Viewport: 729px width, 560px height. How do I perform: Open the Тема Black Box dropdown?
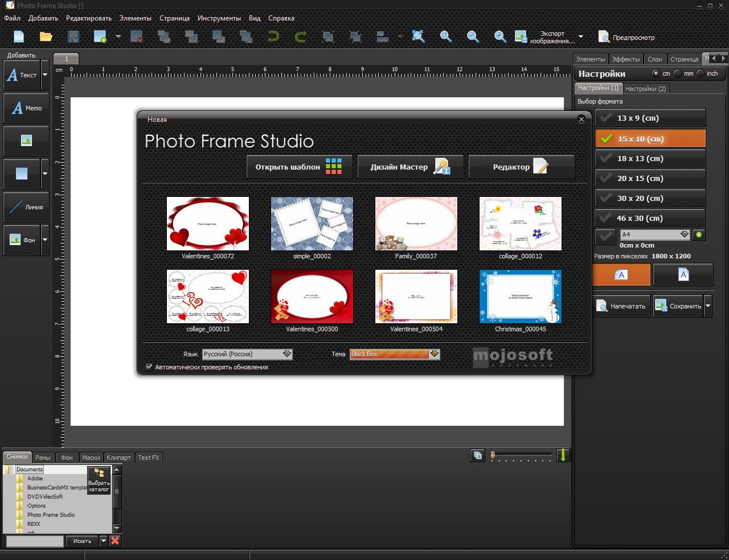pos(395,354)
